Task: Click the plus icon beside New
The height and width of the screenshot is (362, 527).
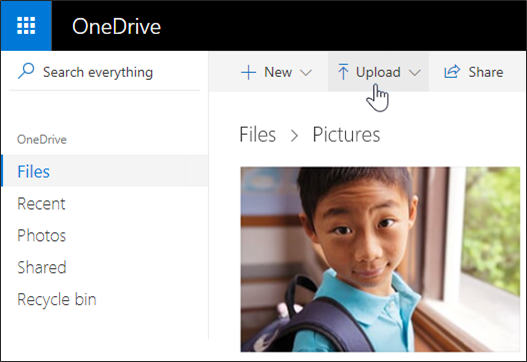Action: tap(249, 73)
